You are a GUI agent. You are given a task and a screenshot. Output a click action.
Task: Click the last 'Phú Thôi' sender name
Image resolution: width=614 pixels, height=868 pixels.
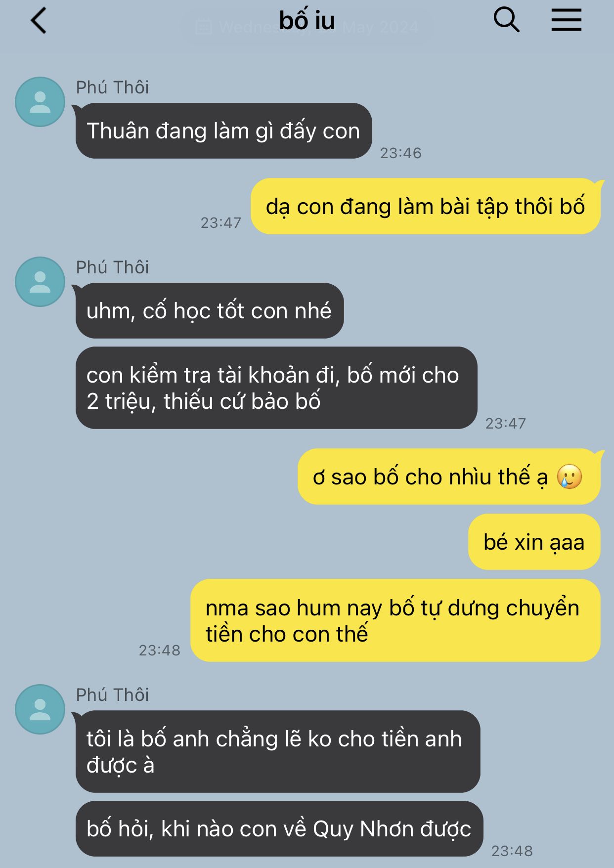pos(112,695)
